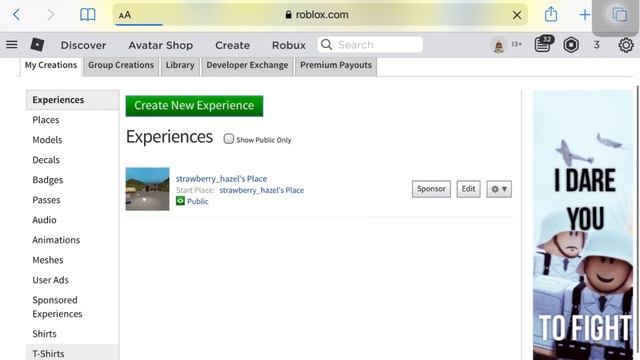Open the Roblox settings gear
This screenshot has width=640, height=360.
pyautogui.click(x=626, y=45)
